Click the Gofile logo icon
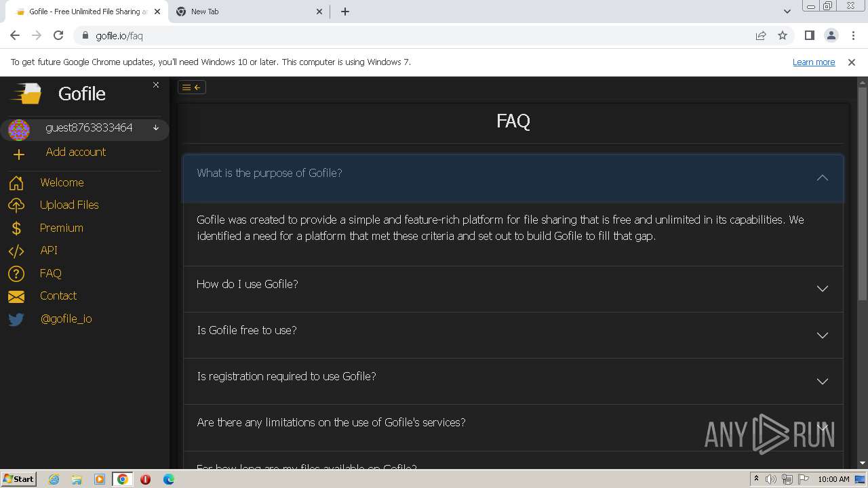 click(x=27, y=94)
